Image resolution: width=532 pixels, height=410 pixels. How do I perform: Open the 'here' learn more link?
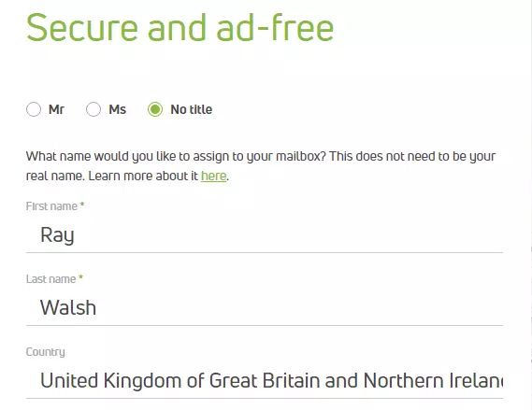(x=213, y=176)
